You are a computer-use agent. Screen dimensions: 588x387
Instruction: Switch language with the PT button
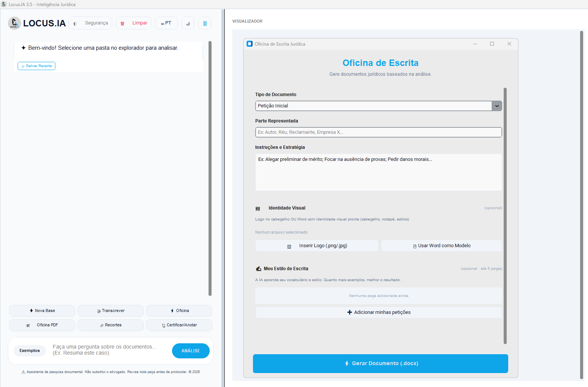click(166, 23)
